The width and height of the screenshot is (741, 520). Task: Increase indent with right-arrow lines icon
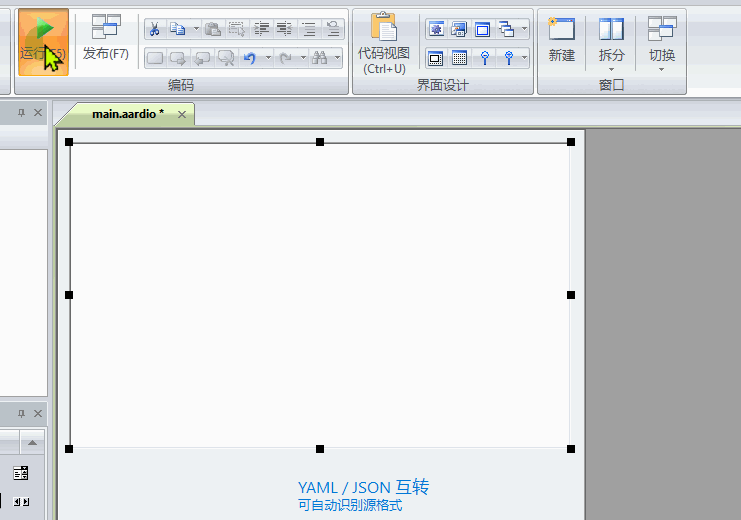click(x=261, y=29)
